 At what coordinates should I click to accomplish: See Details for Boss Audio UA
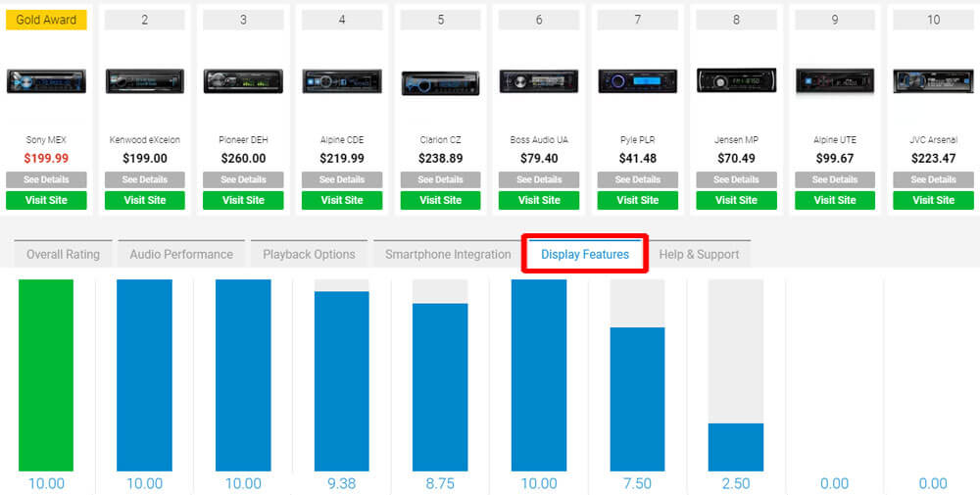click(539, 179)
